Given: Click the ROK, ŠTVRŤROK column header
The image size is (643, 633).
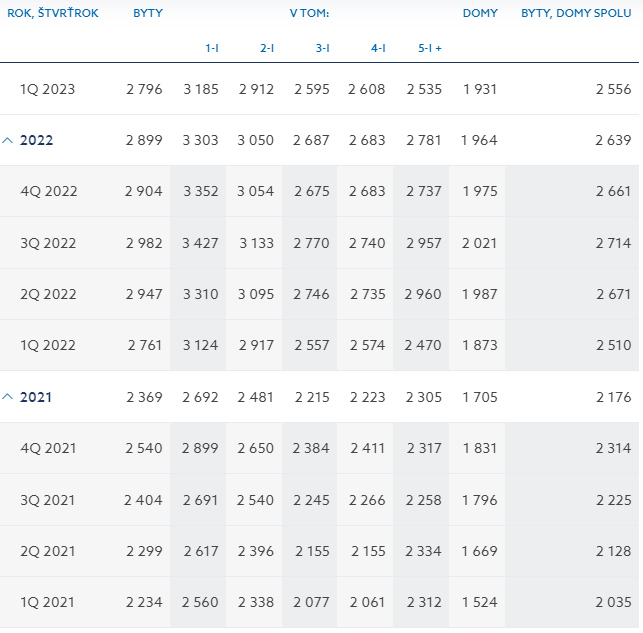Looking at the screenshot, I should (x=53, y=13).
